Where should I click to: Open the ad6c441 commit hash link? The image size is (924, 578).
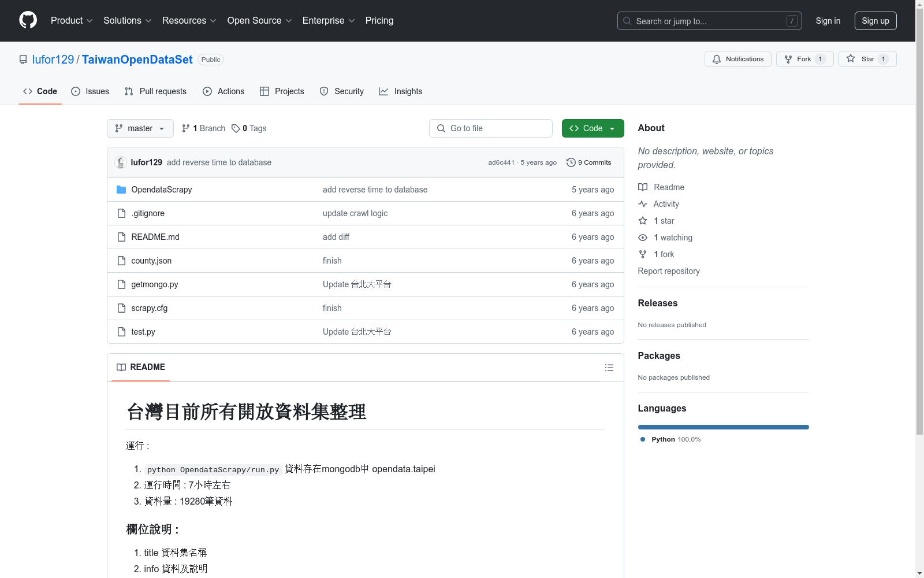point(501,162)
